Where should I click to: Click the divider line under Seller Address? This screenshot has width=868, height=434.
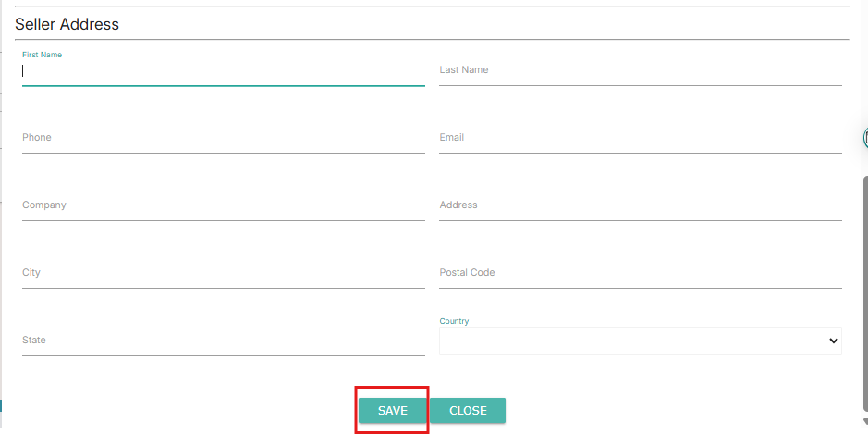[432, 39]
